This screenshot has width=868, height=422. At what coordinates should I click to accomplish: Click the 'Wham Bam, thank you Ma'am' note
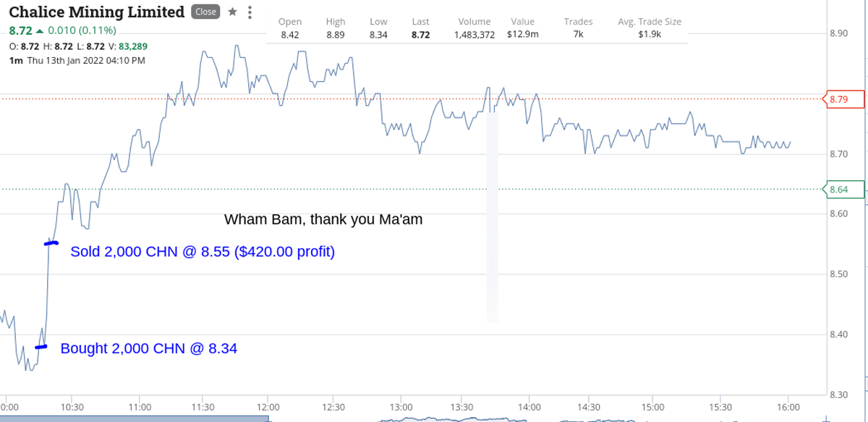pos(323,219)
